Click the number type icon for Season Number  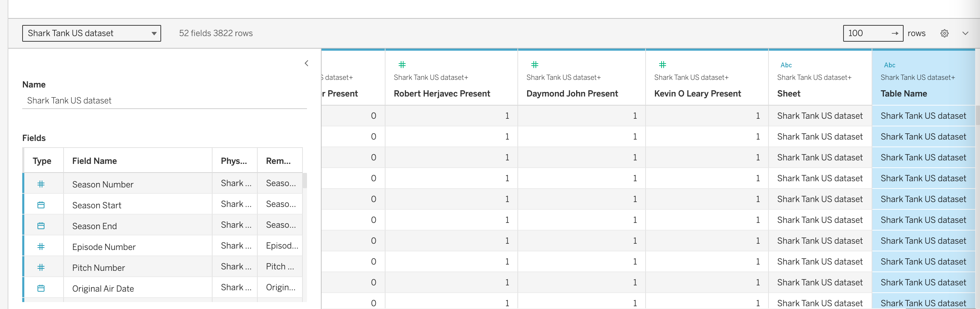tap(41, 184)
